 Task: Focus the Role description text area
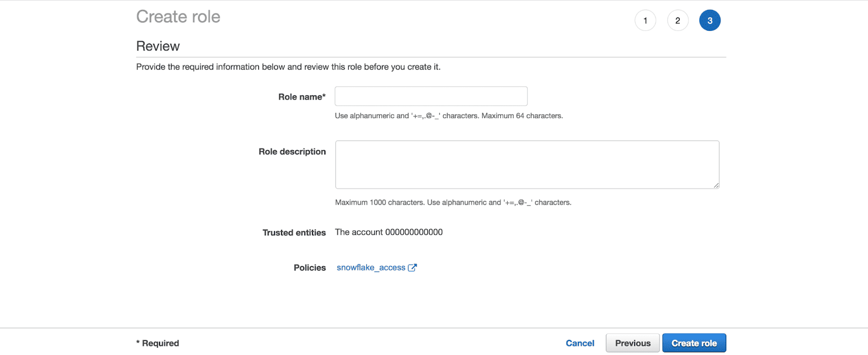pyautogui.click(x=526, y=164)
